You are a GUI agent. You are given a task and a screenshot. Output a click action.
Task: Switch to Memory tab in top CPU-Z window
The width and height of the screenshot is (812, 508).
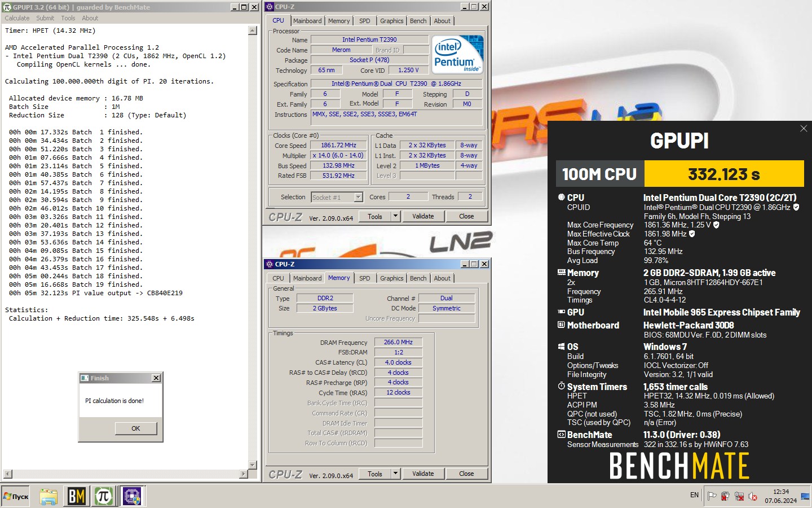pos(339,21)
